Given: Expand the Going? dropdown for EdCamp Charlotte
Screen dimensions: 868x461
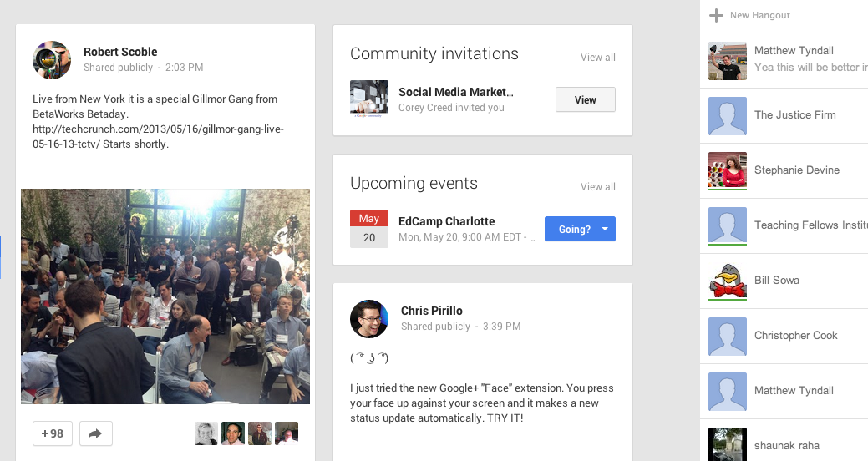Looking at the screenshot, I should (x=604, y=229).
